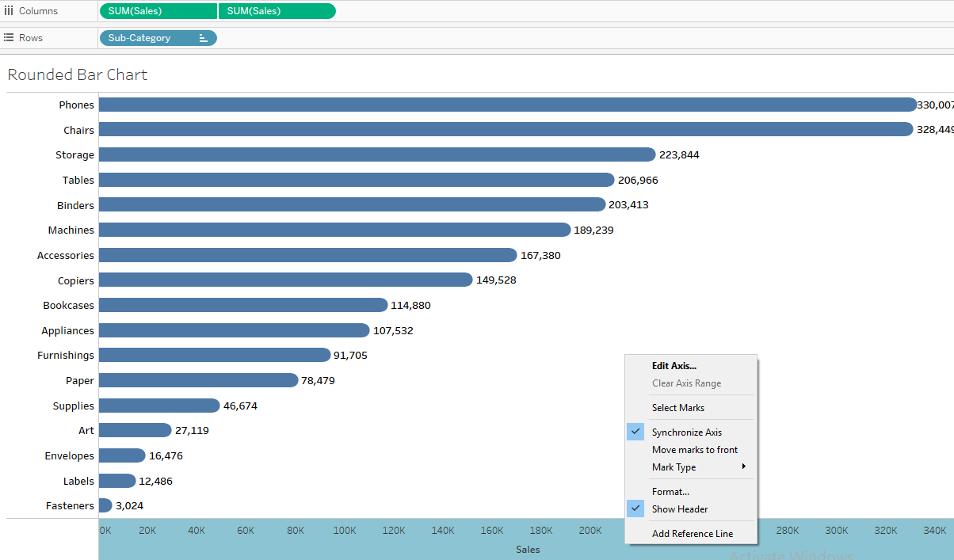Click the Sales axis label
This screenshot has width=954, height=560.
[x=527, y=549]
